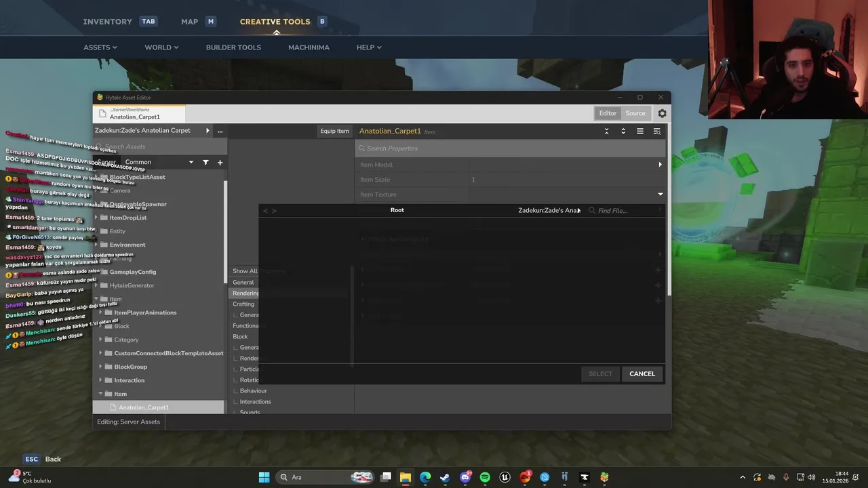Open Task View from the taskbar

(x=385, y=477)
